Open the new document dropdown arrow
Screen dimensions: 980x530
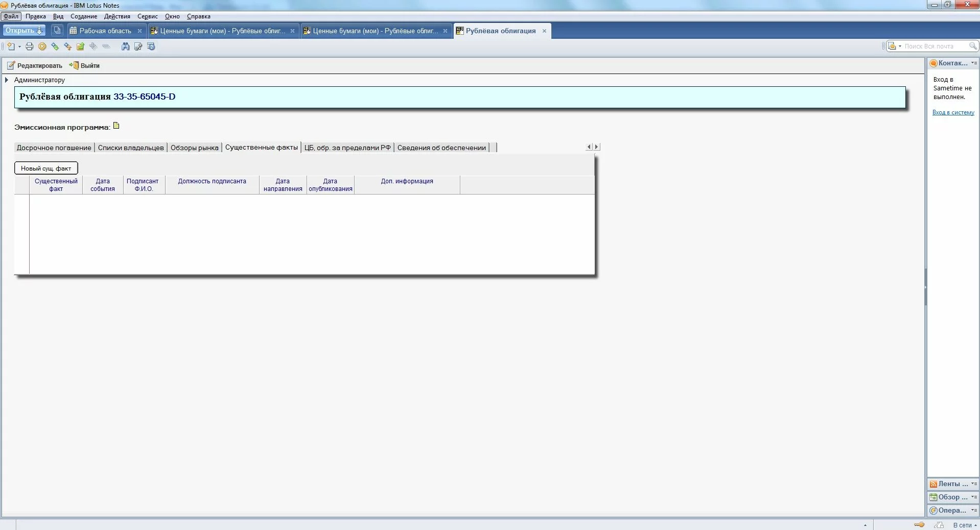point(19,46)
